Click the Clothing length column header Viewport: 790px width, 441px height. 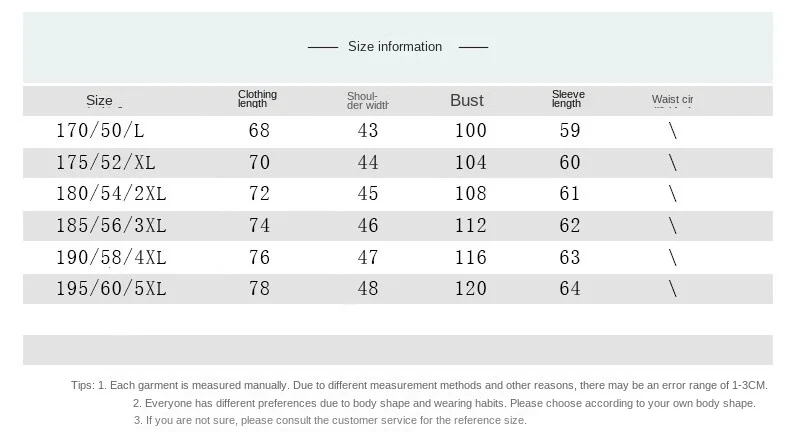pos(257,99)
